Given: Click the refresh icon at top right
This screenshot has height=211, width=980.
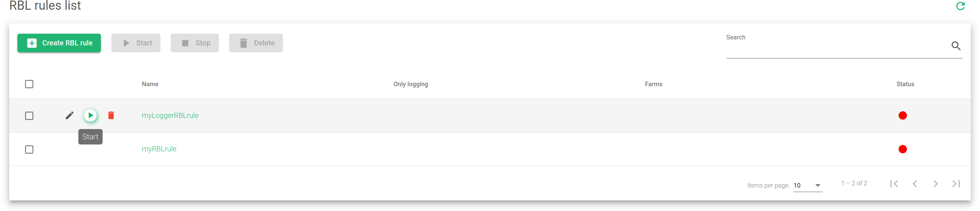Looking at the screenshot, I should click(960, 6).
